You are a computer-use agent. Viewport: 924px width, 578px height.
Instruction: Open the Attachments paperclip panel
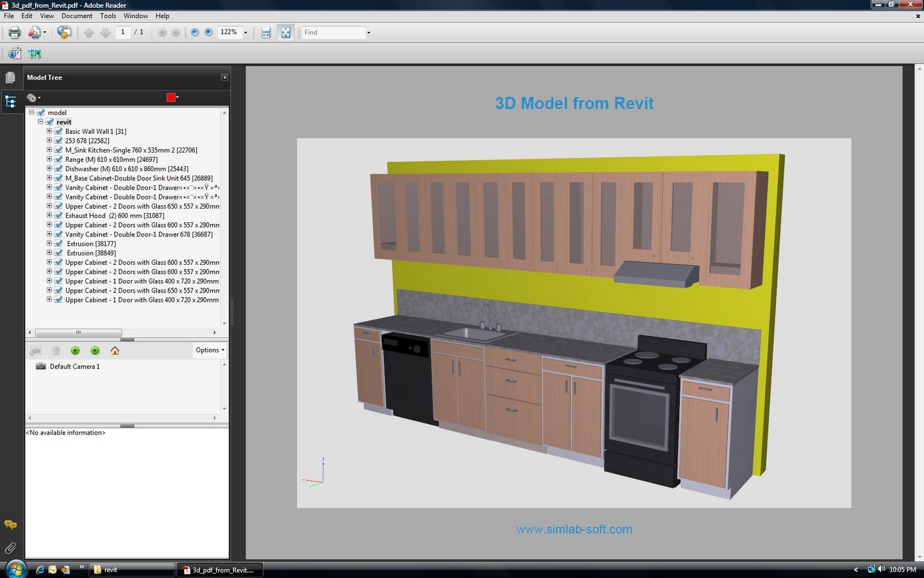click(x=10, y=548)
